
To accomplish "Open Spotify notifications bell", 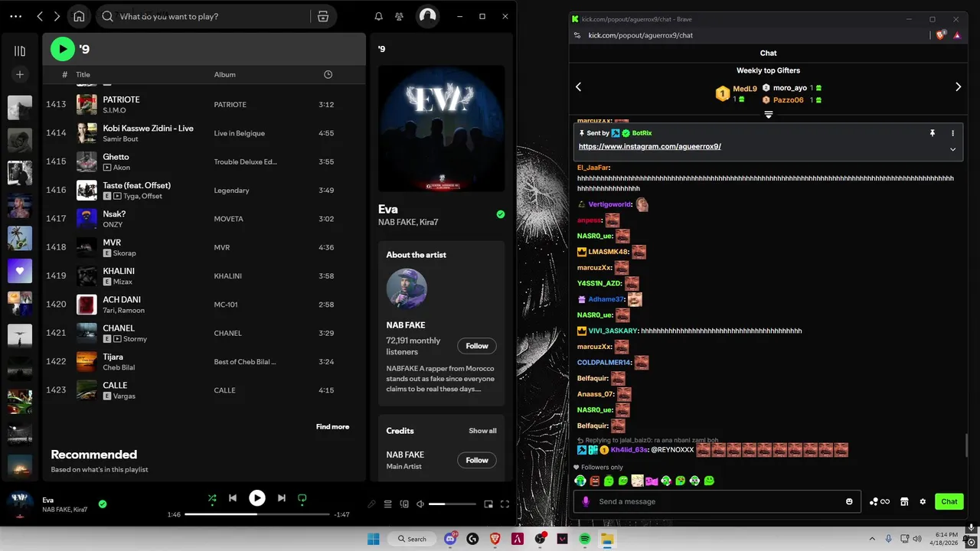I will coord(378,16).
